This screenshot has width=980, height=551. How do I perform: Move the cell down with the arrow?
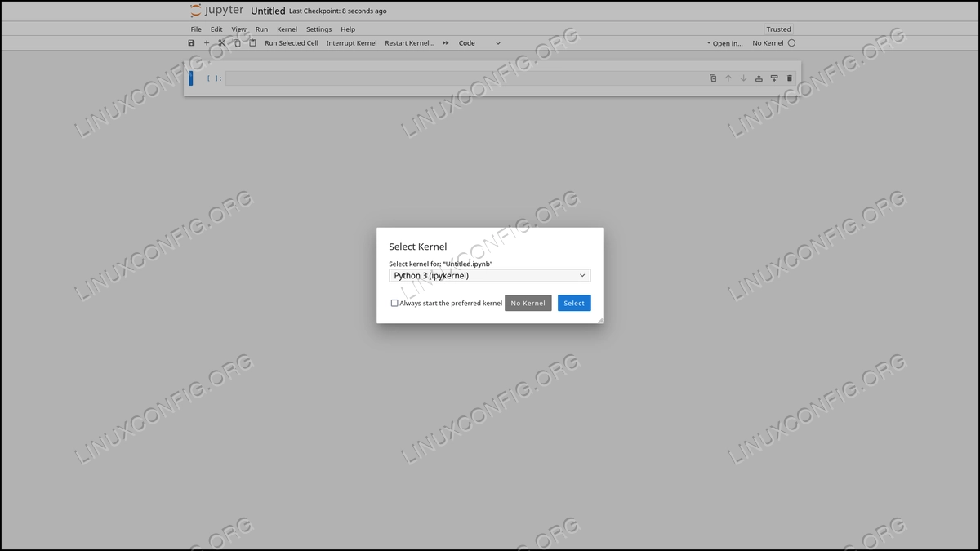tap(744, 78)
